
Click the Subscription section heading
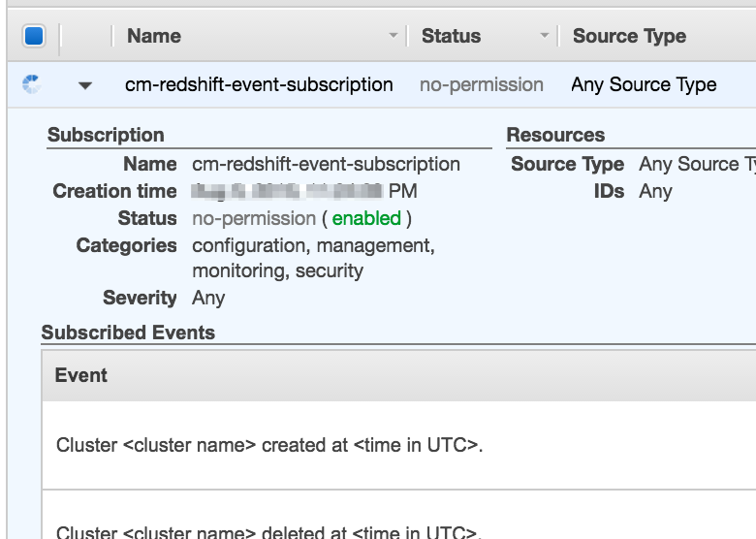pyautogui.click(x=106, y=135)
